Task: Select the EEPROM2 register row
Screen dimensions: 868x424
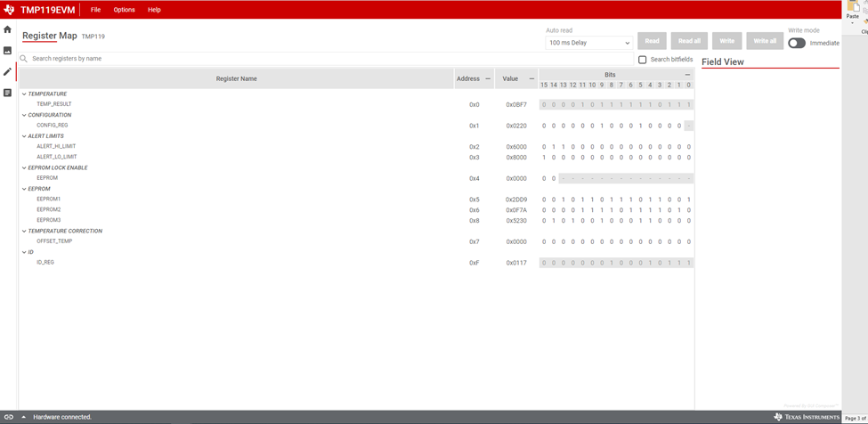Action: (x=356, y=210)
